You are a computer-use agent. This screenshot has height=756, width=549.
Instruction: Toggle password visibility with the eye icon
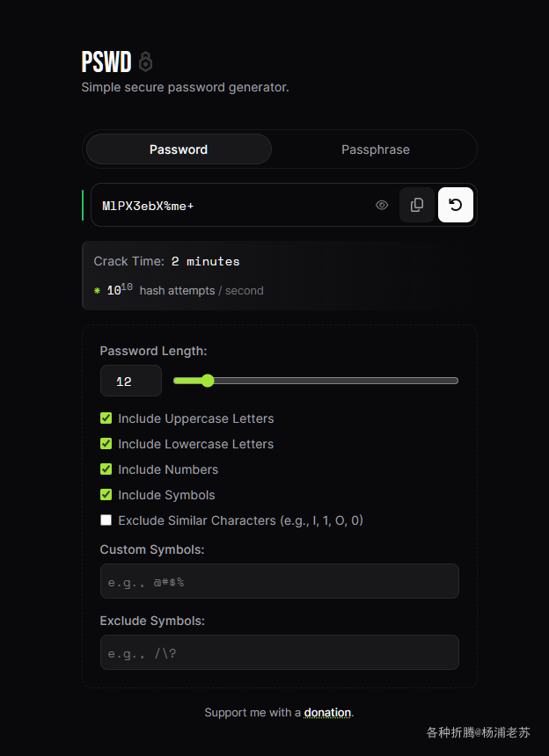[382, 205]
